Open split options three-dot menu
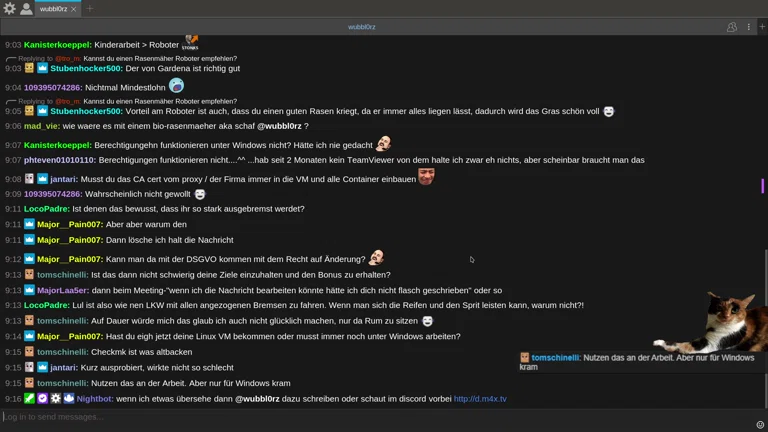768x432 pixels. 748,27
